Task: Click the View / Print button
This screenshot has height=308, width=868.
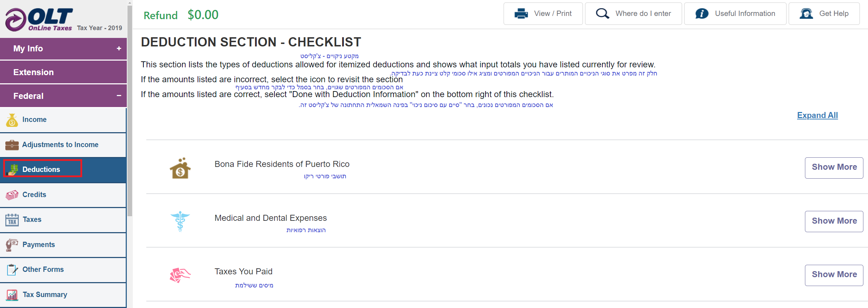Action: (x=543, y=13)
